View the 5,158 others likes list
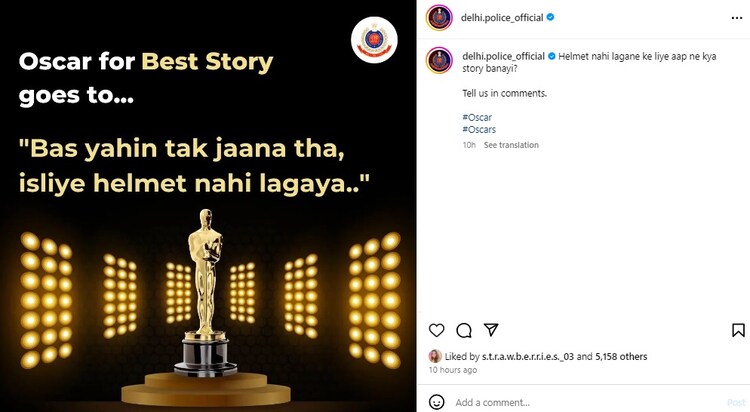This screenshot has height=412, width=750. (x=621, y=356)
